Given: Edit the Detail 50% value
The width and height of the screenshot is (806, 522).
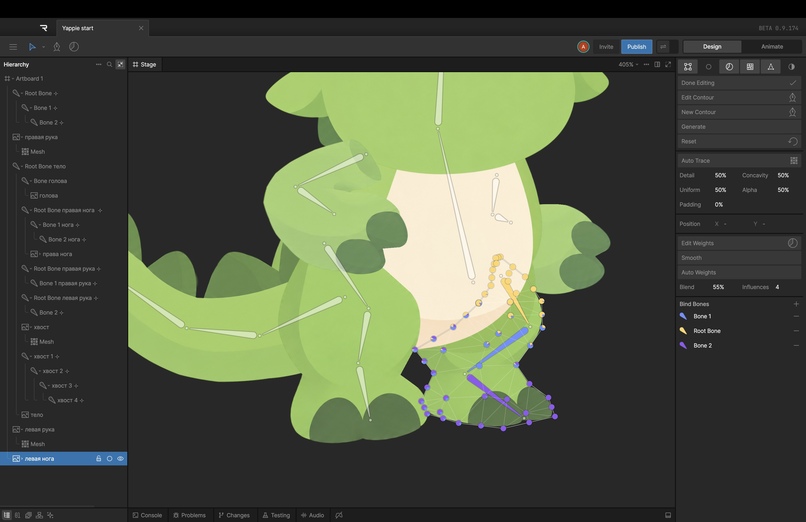Looking at the screenshot, I should [x=720, y=175].
